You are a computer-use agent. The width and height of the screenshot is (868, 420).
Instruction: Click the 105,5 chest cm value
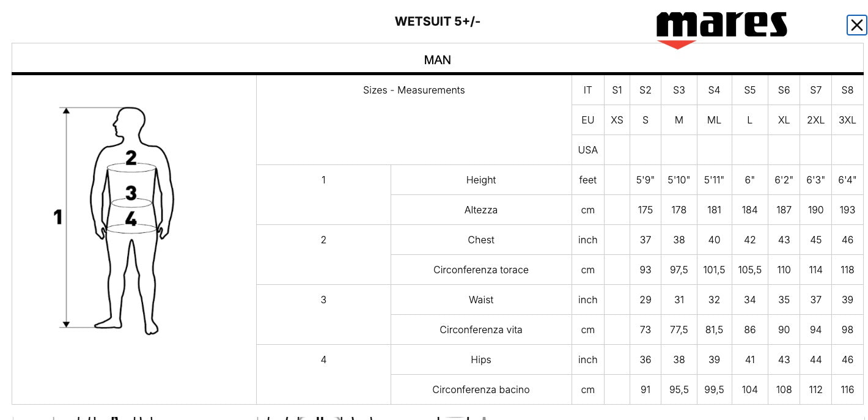pyautogui.click(x=749, y=270)
